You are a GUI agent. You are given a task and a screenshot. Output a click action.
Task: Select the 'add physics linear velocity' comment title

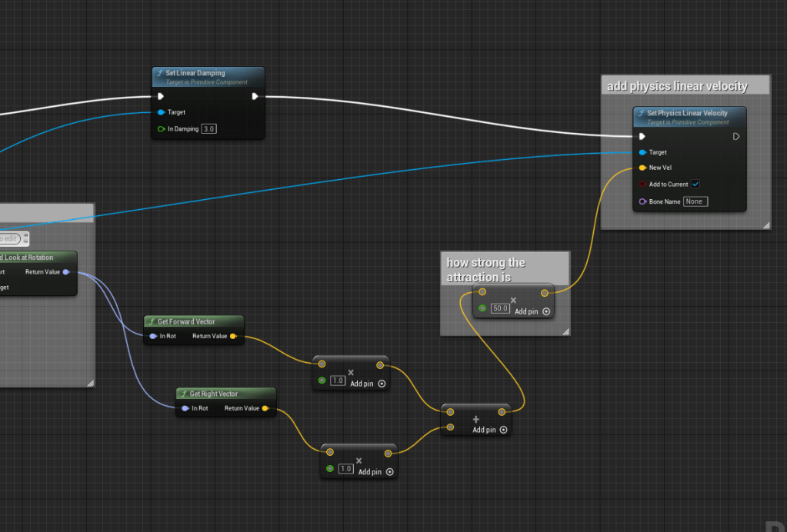(678, 85)
